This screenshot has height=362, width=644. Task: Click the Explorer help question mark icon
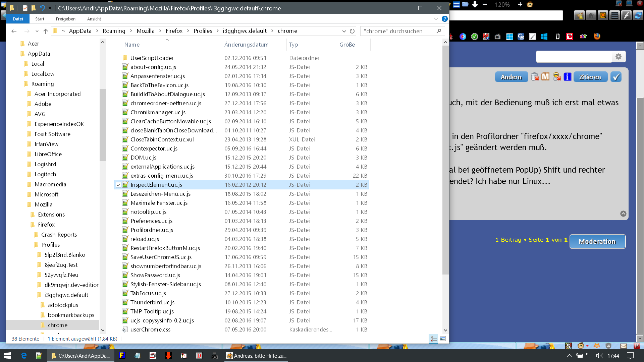tap(444, 19)
